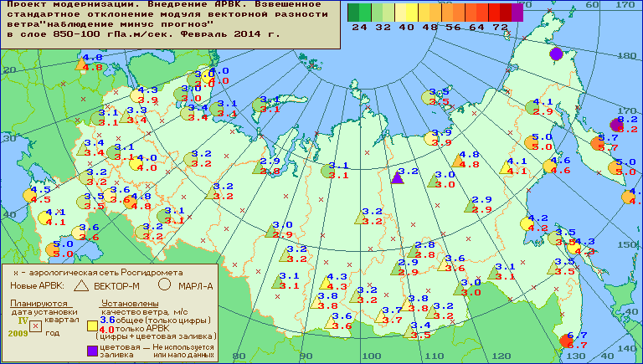Click the circle marker labeled 3.9 / 3.9

pyautogui.click(x=430, y=139)
